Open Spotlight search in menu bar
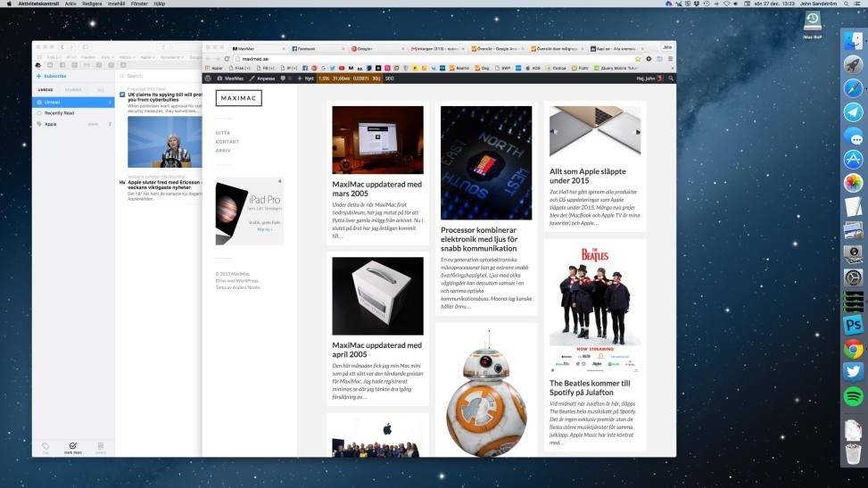Screen dimensions: 868x488 pos(847,4)
